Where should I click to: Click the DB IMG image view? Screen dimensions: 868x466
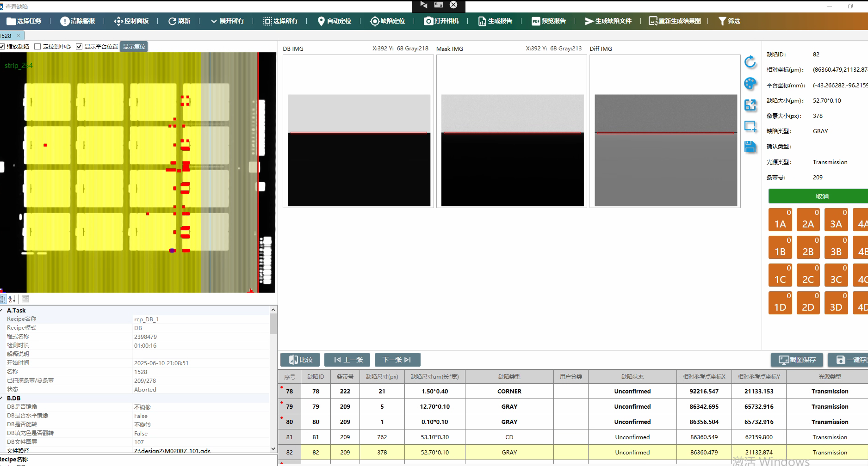359,131
